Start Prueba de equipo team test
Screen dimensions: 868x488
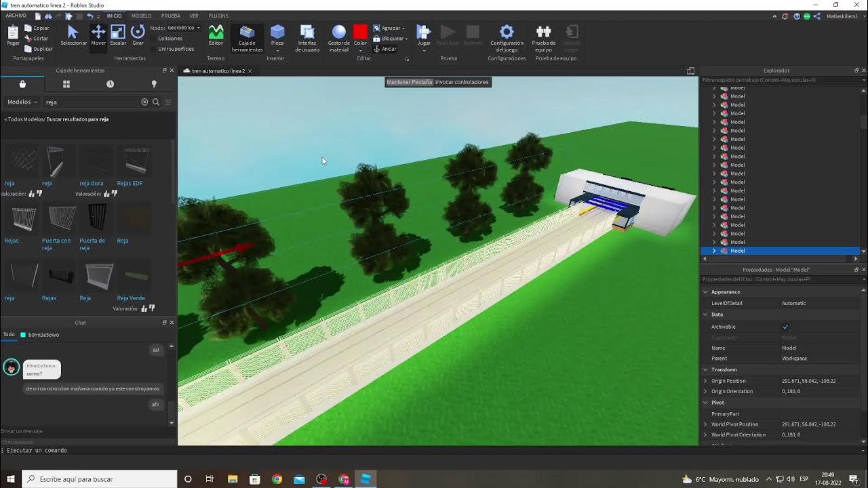click(543, 38)
